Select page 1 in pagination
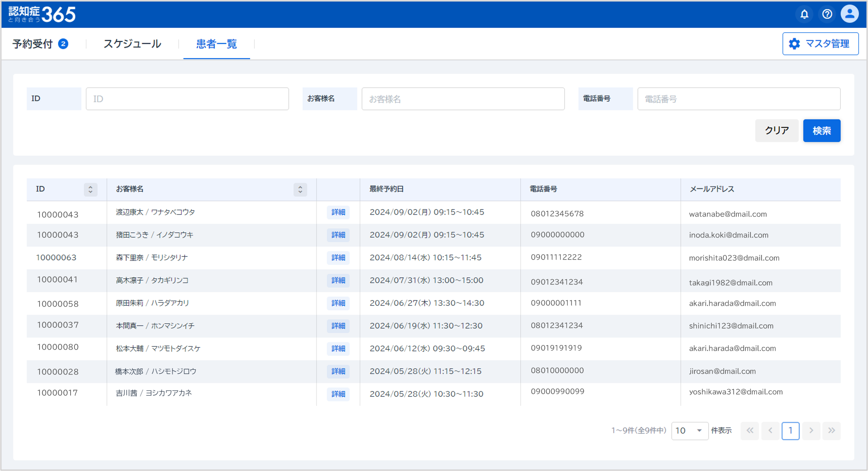This screenshot has width=868, height=471. click(790, 431)
